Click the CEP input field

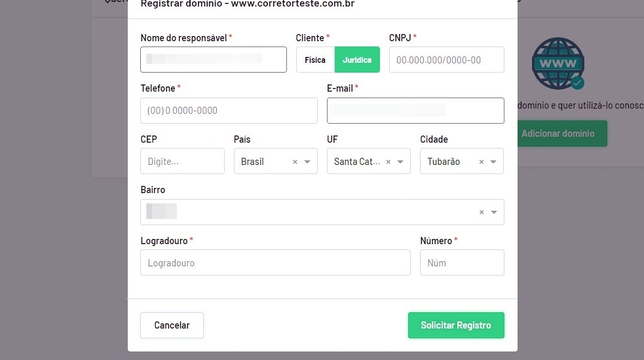[182, 161]
